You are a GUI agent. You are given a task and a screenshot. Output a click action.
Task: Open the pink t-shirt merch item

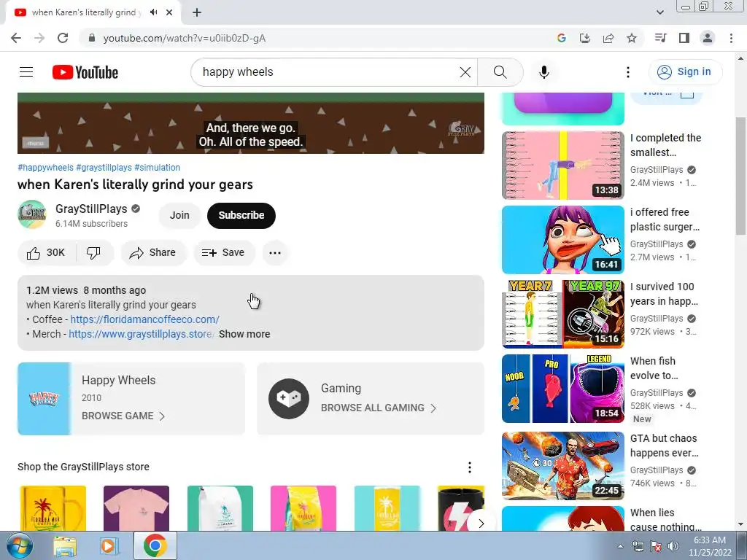click(x=136, y=508)
